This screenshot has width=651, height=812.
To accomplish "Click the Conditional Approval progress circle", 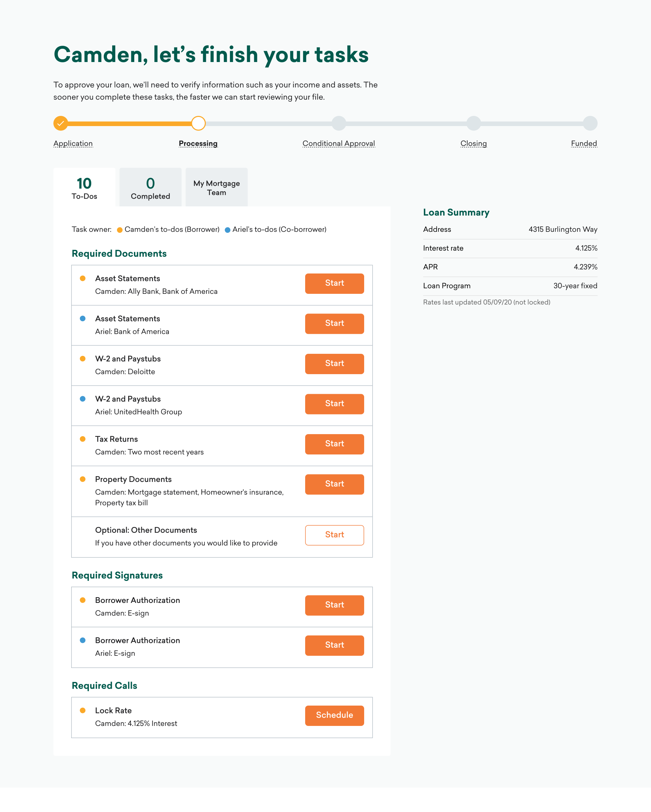I will (339, 124).
